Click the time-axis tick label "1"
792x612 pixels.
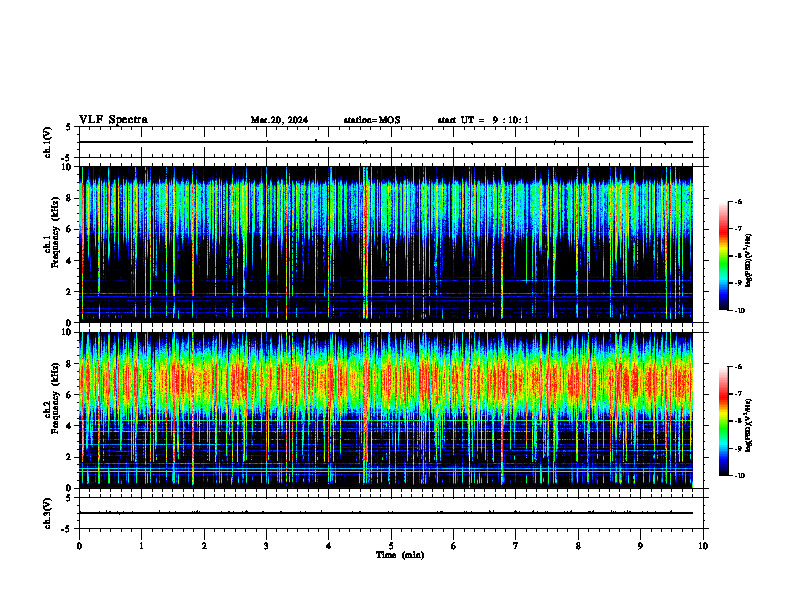141,546
